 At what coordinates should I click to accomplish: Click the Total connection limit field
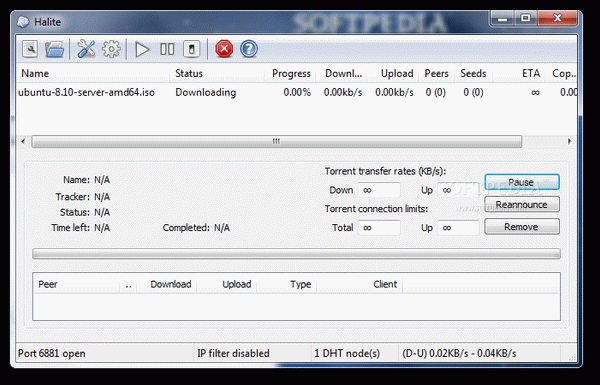pyautogui.click(x=379, y=228)
